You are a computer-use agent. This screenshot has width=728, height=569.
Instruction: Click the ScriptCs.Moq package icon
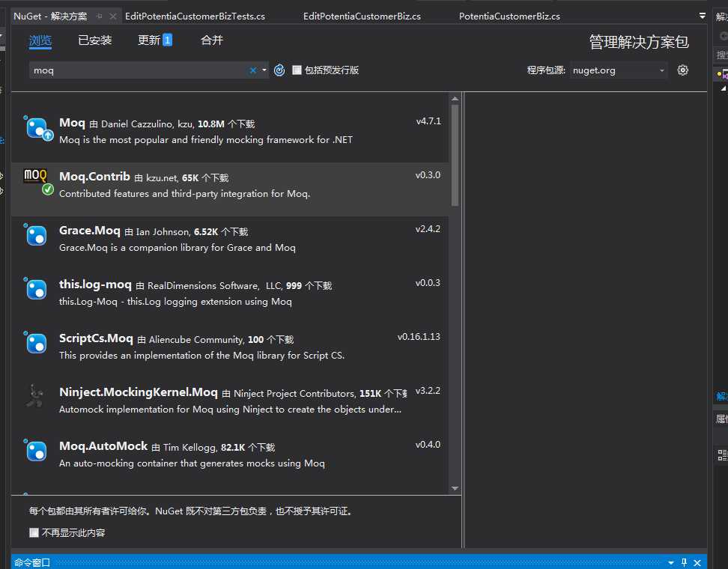[x=37, y=344]
